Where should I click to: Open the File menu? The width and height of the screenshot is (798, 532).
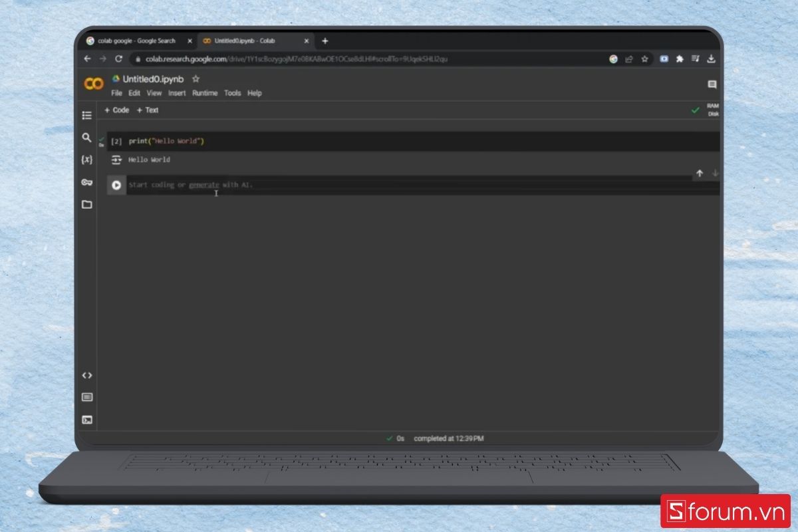coord(116,93)
